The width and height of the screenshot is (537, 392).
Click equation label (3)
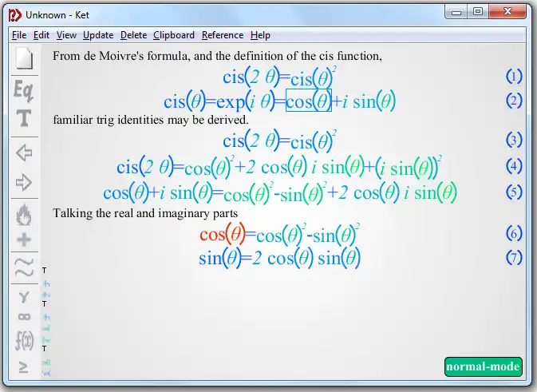[514, 140]
